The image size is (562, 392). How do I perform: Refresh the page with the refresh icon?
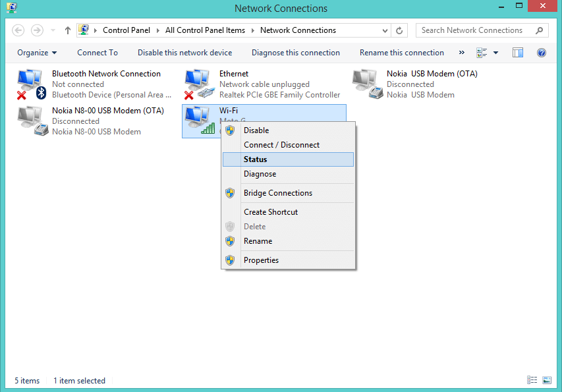click(x=399, y=30)
